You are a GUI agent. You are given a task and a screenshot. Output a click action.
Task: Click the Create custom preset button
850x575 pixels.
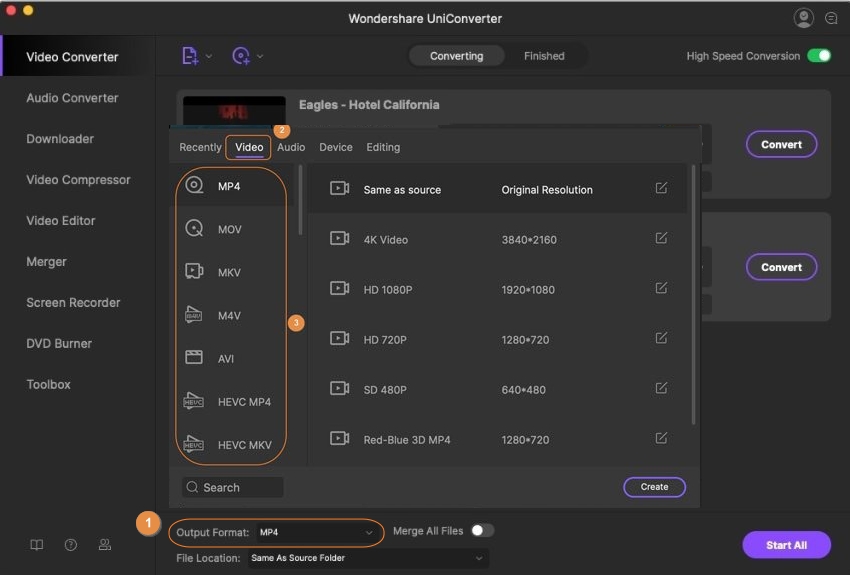[x=654, y=487]
